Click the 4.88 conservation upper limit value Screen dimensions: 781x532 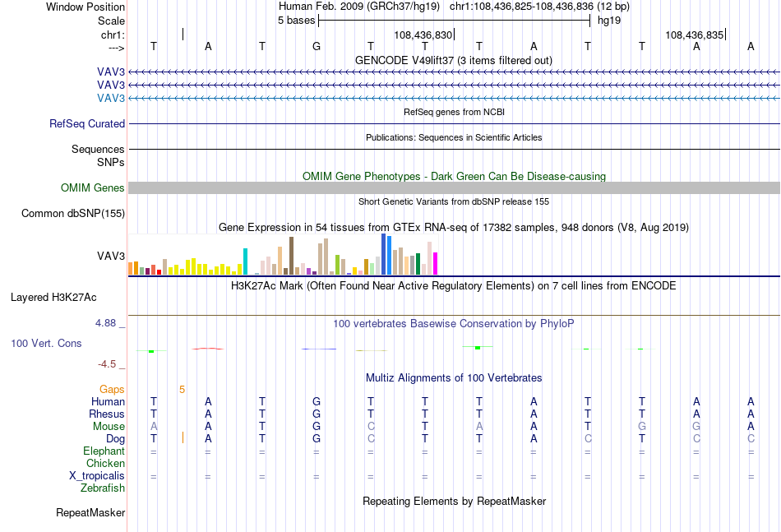[105, 323]
